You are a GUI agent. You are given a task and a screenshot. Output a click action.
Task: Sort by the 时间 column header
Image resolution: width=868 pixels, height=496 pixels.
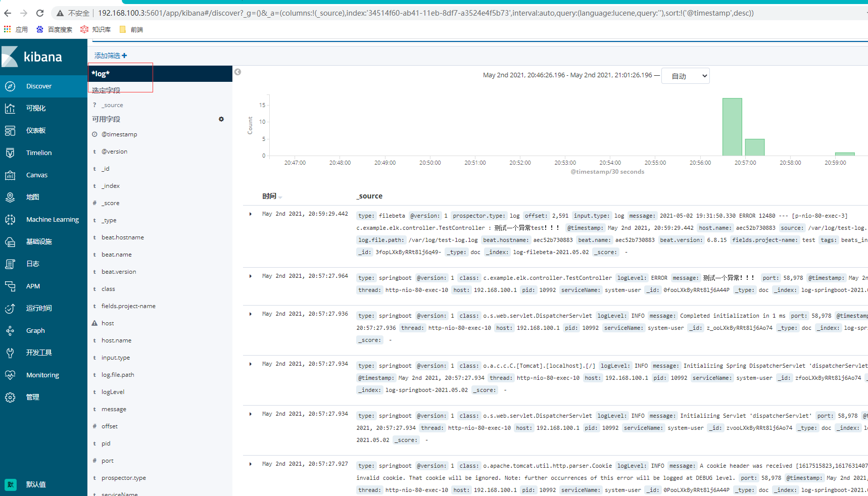coord(272,196)
